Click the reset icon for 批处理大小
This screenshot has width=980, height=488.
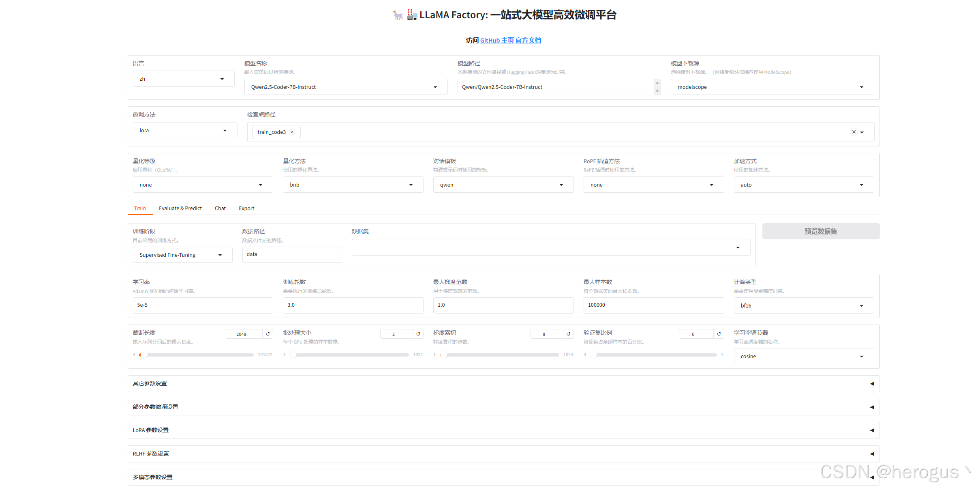click(418, 334)
